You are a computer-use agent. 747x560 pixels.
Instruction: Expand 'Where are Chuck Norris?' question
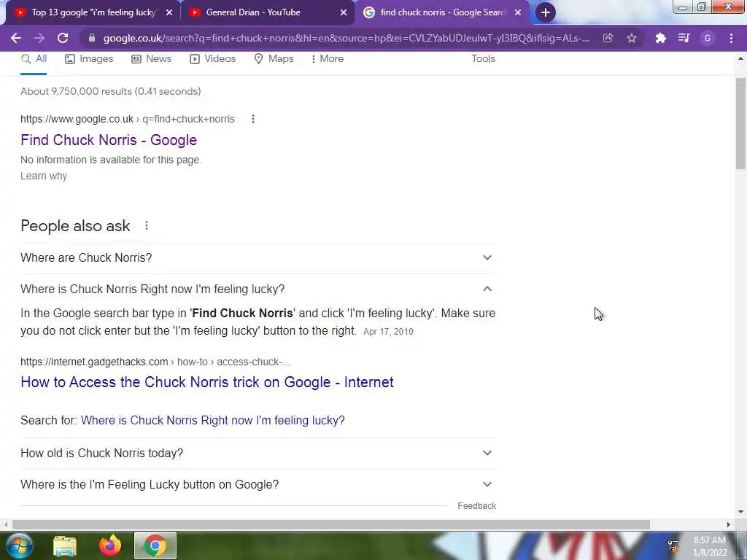coord(258,257)
